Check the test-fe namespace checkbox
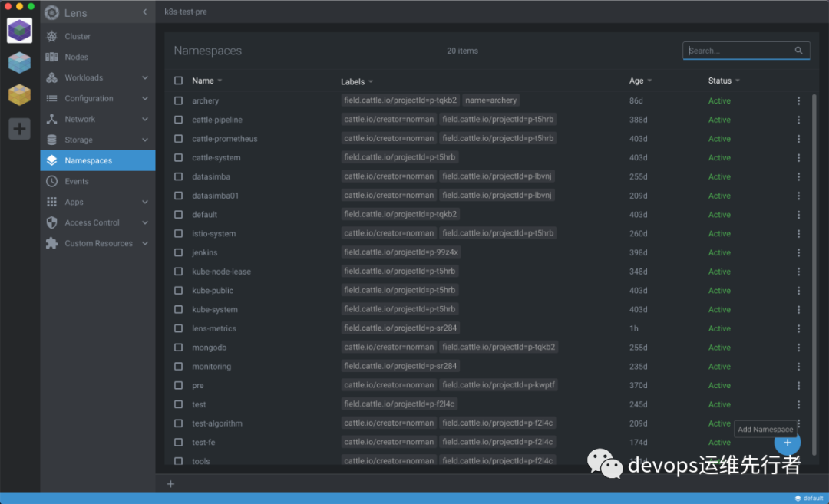 point(179,442)
